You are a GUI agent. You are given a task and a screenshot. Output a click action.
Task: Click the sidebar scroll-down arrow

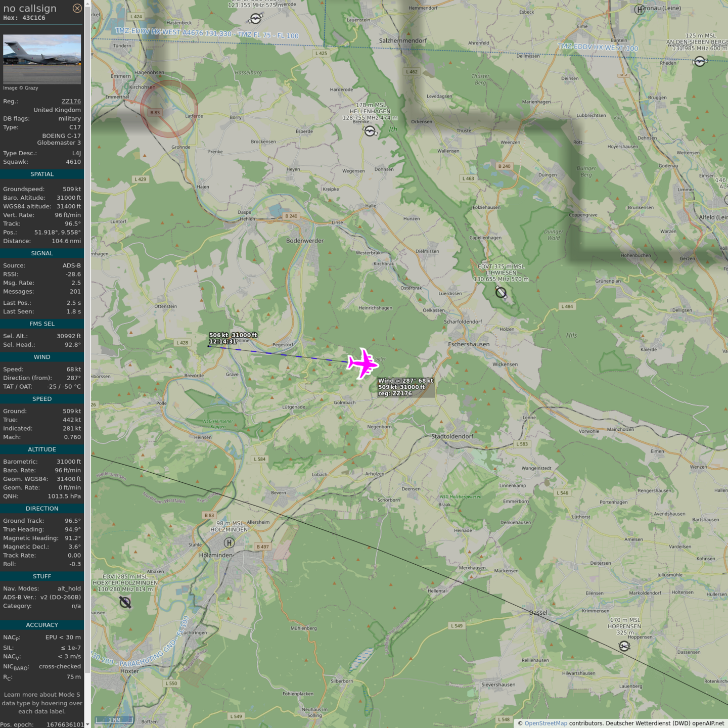coord(87,724)
